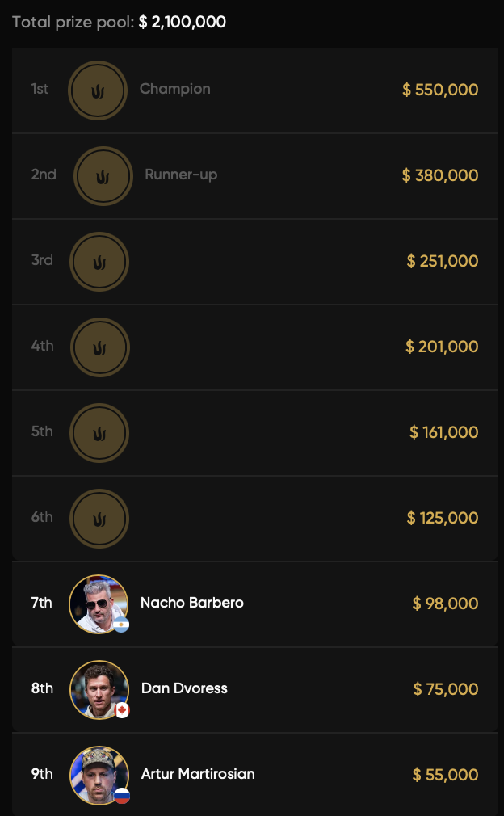504x816 pixels.
Task: Click the $ 98,000 payout for 7th
Action: tap(445, 604)
